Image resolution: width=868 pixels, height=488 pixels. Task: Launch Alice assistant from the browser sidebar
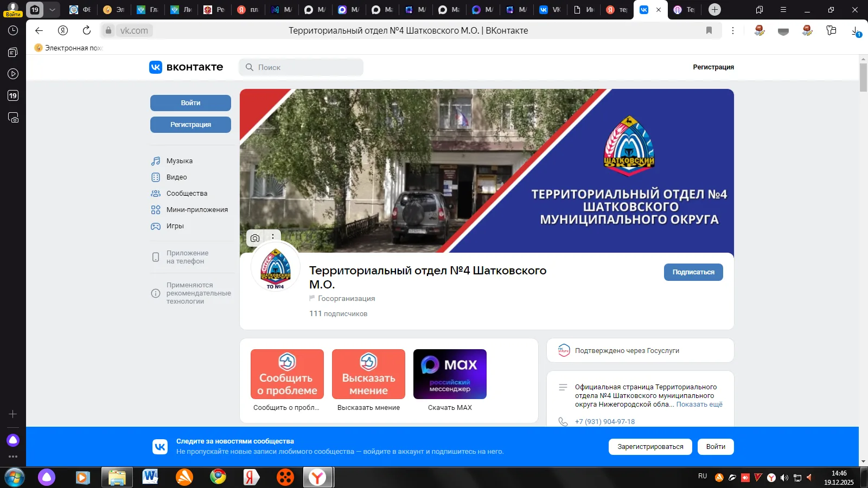click(13, 440)
